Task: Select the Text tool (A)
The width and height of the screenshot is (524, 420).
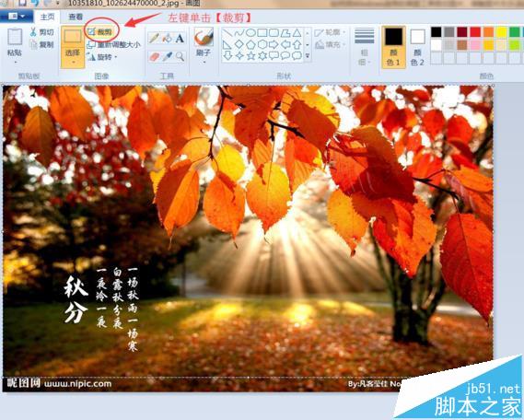Action: (180, 38)
